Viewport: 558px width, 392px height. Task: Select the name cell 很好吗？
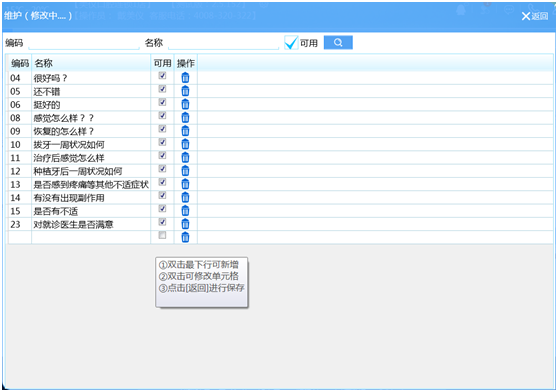[91, 78]
